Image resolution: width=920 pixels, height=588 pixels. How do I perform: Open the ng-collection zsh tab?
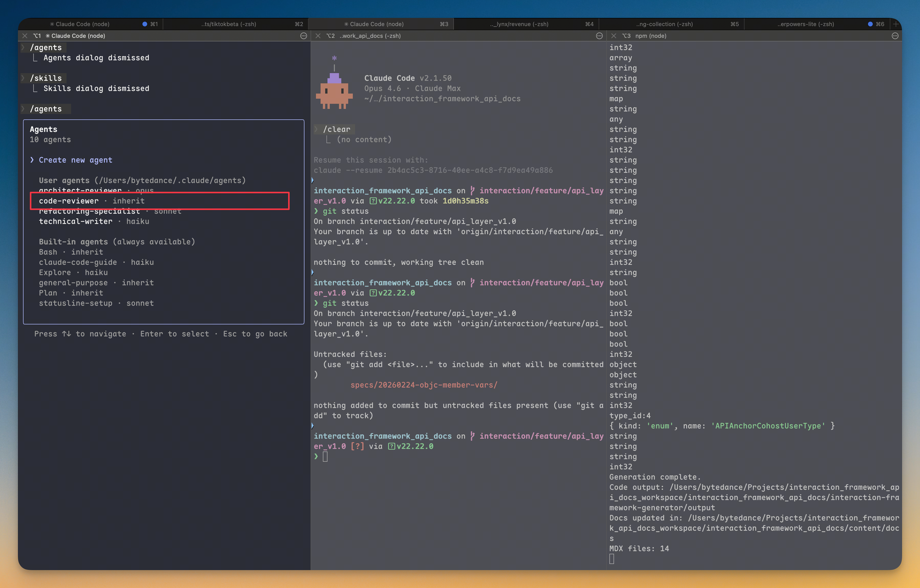(665, 24)
